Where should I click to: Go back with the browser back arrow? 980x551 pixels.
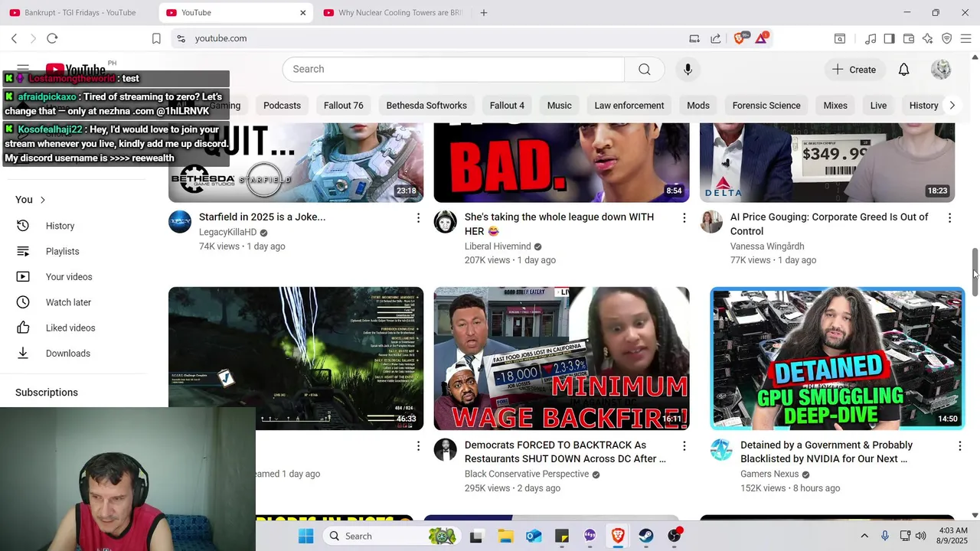[14, 38]
